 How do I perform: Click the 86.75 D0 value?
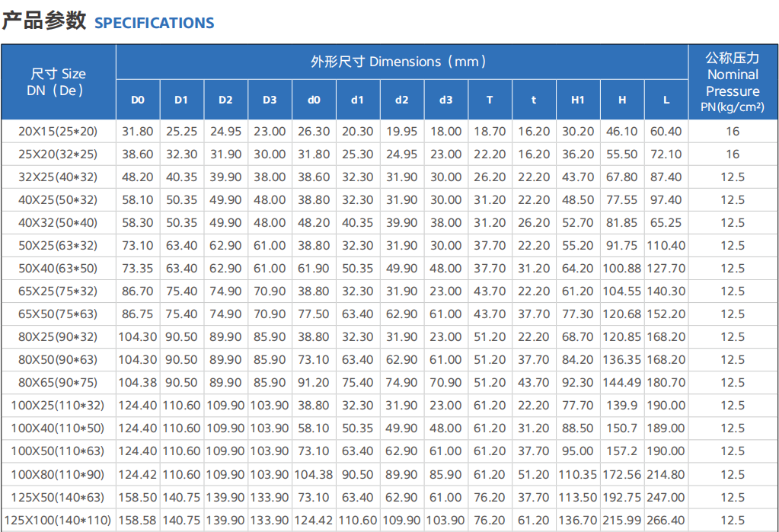[138, 314]
